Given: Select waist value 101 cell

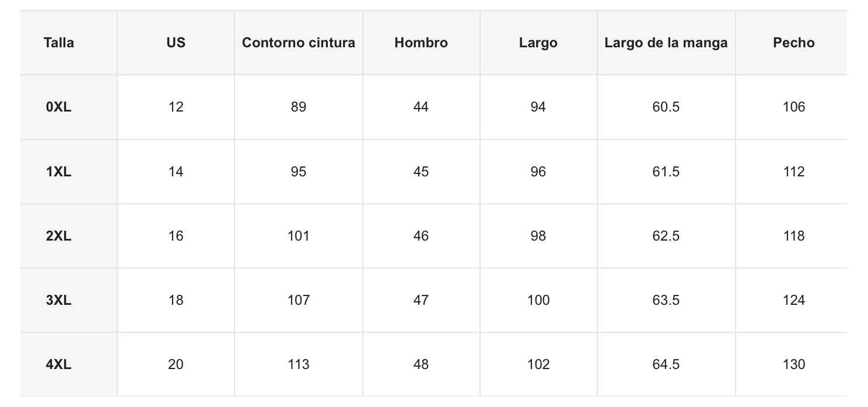Looking at the screenshot, I should [x=299, y=236].
